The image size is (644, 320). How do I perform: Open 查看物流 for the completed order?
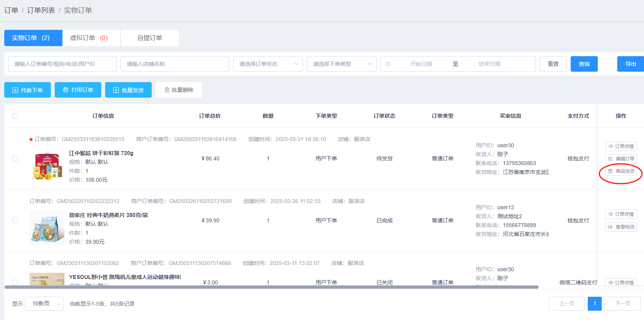(x=621, y=227)
